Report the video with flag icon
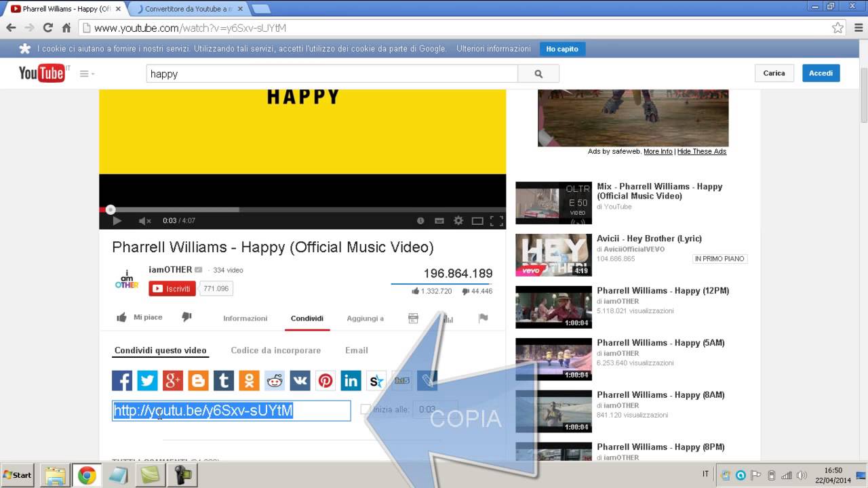Viewport: 868px width, 488px height. pyautogui.click(x=483, y=318)
